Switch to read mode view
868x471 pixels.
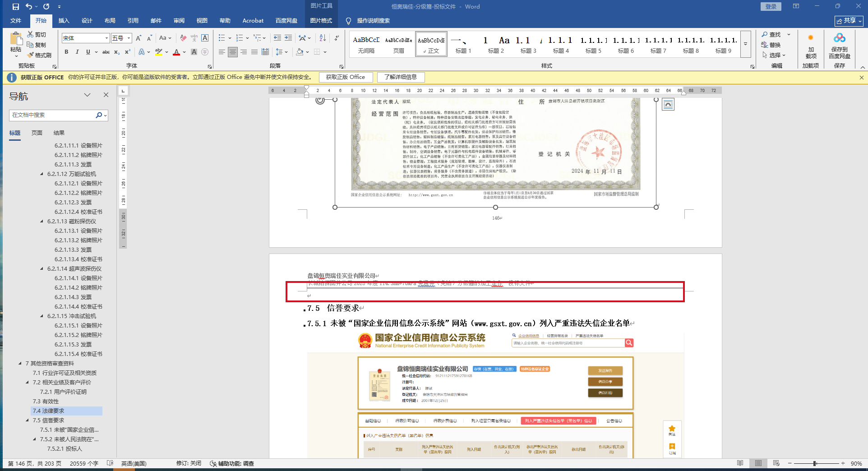point(740,463)
